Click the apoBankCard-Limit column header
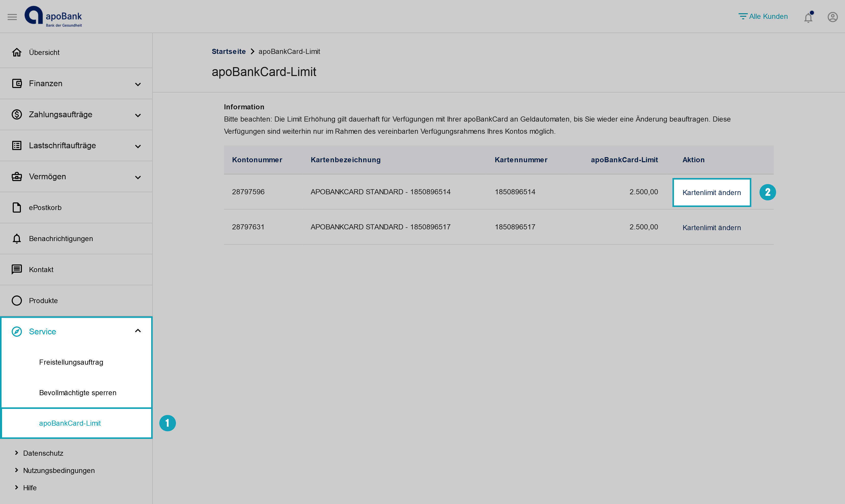Image resolution: width=845 pixels, height=504 pixels. (x=624, y=160)
